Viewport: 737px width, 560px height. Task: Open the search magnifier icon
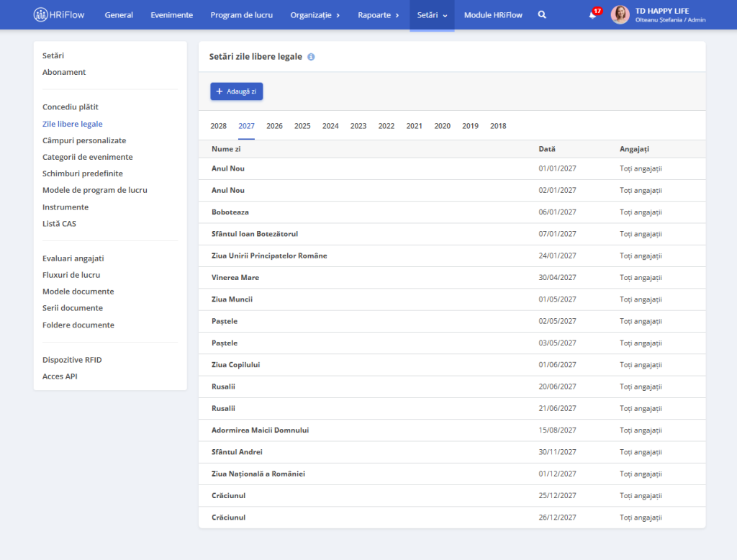click(542, 15)
